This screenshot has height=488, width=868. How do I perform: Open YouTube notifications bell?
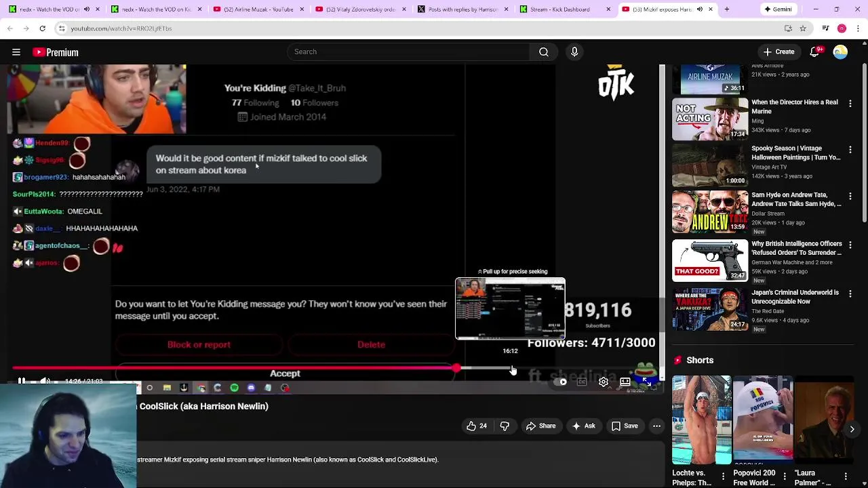click(x=815, y=52)
